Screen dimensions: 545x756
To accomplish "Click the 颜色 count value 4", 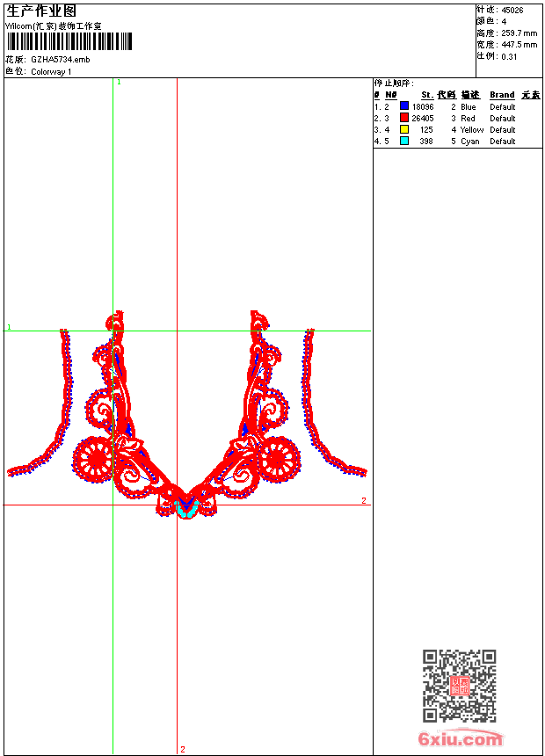I will [x=504, y=22].
